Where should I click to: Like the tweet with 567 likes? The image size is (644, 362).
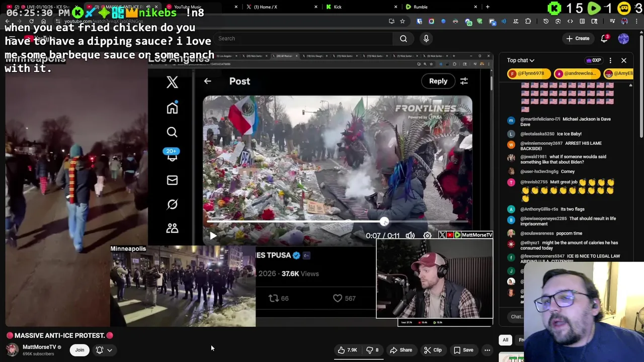click(x=344, y=298)
